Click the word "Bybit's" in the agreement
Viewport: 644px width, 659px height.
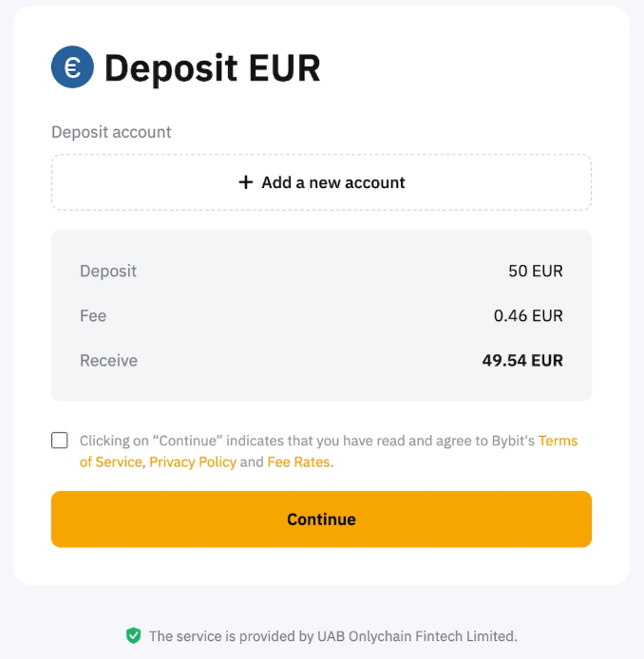(513, 441)
